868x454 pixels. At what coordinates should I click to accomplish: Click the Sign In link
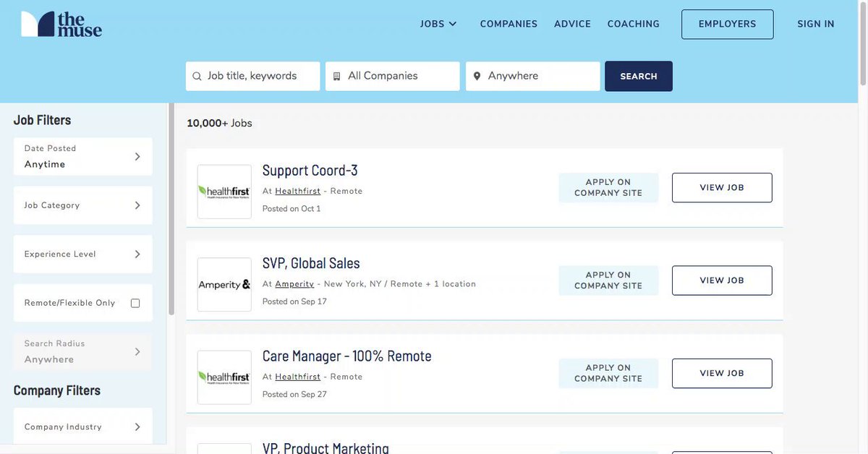tap(816, 24)
